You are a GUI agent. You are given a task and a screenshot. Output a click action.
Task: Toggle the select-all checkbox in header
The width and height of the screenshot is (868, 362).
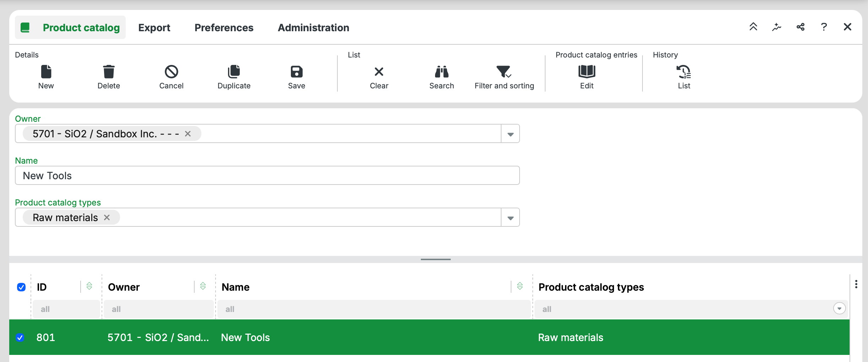[x=21, y=287]
